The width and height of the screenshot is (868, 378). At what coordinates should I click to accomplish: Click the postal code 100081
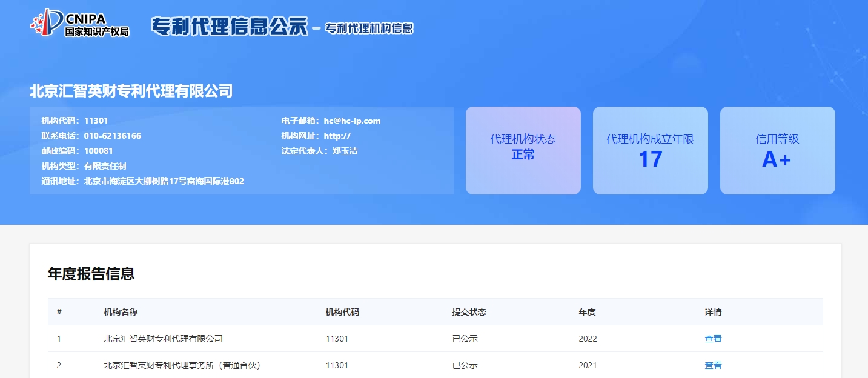click(99, 151)
